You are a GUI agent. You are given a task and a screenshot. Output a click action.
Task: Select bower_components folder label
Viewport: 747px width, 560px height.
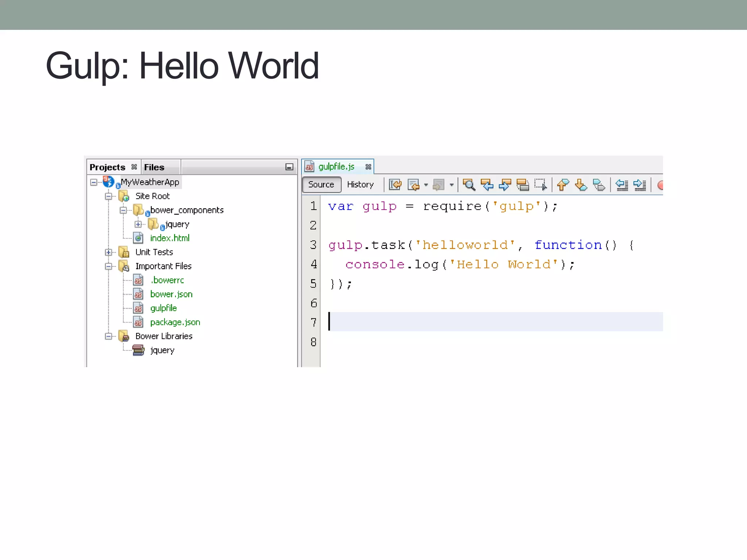tap(187, 210)
